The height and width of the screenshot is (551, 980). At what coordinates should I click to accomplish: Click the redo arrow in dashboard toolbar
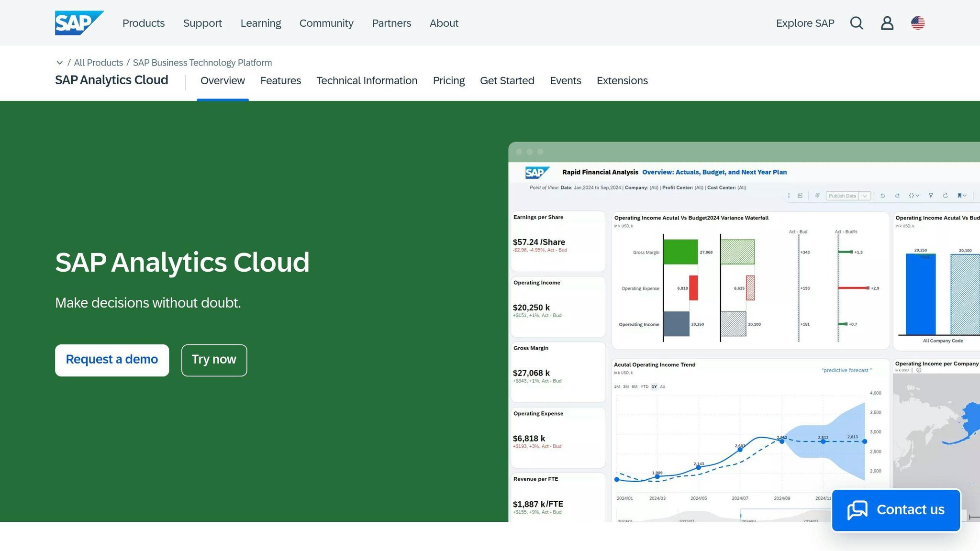tap(897, 196)
